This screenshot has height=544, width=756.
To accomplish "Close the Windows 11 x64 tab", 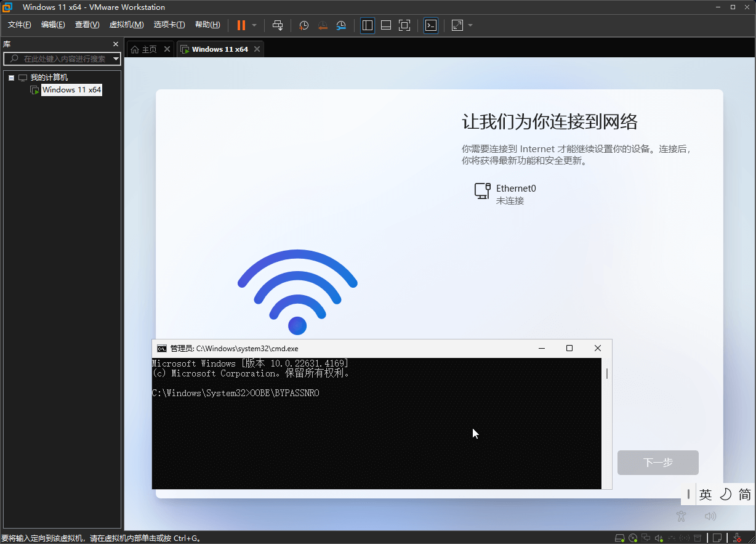I will [257, 49].
